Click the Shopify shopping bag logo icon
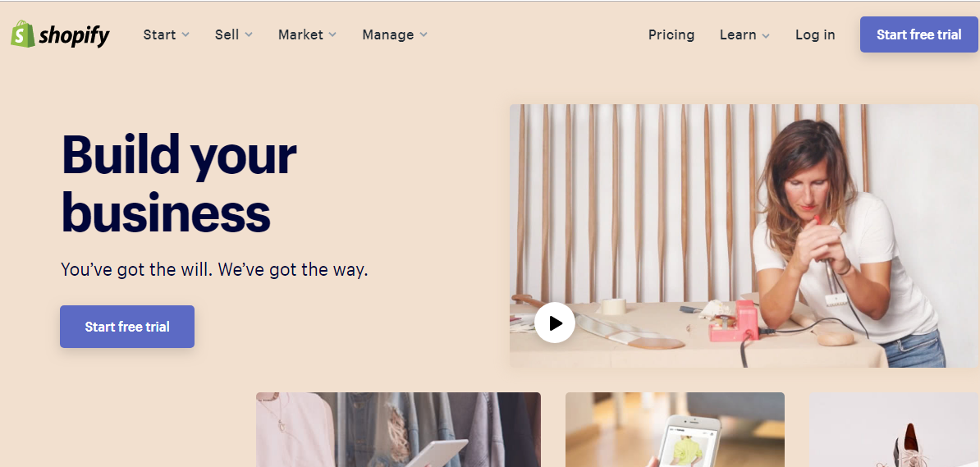This screenshot has width=980, height=467. [22, 34]
